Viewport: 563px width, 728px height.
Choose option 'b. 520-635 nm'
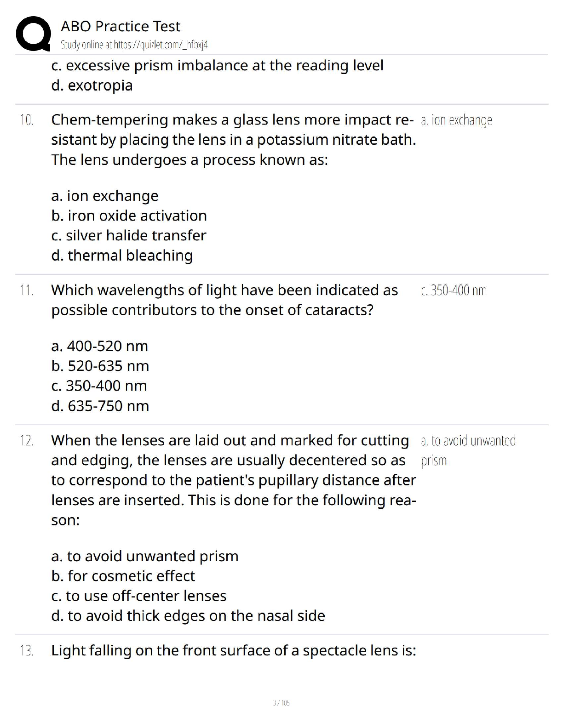point(100,366)
